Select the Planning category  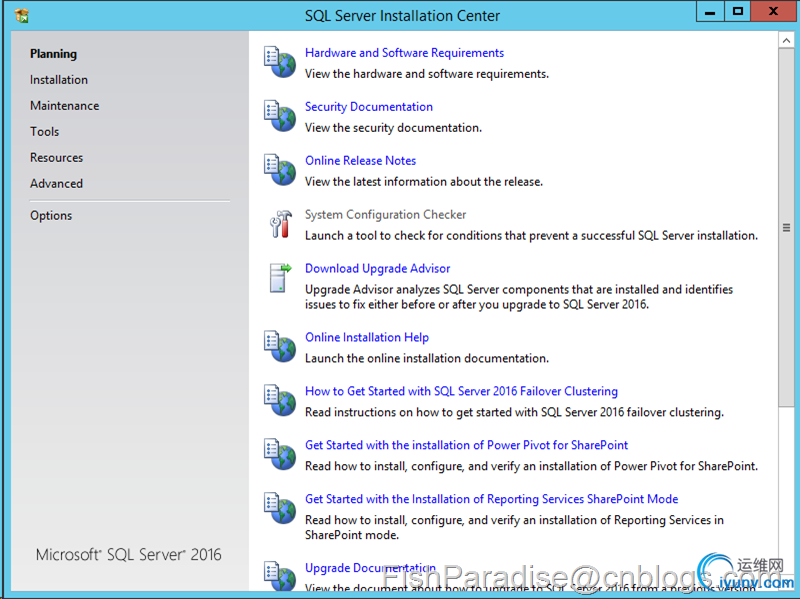coord(53,54)
